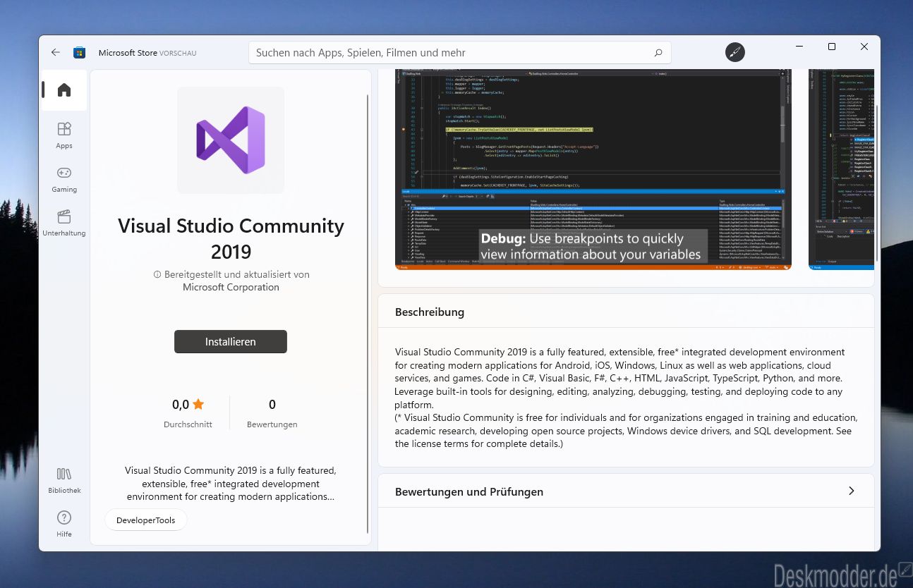Open the user profile avatar
The width and height of the screenshot is (913, 588).
coord(734,52)
